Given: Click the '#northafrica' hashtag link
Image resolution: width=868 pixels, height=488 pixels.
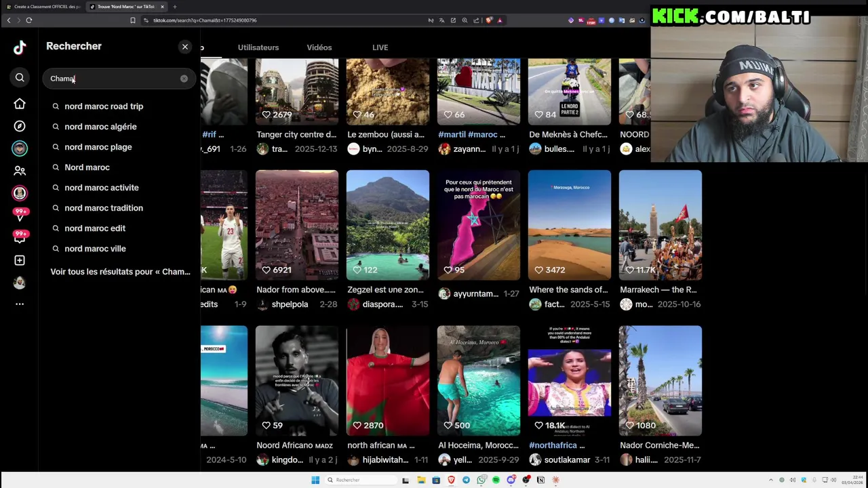Looking at the screenshot, I should [x=553, y=445].
